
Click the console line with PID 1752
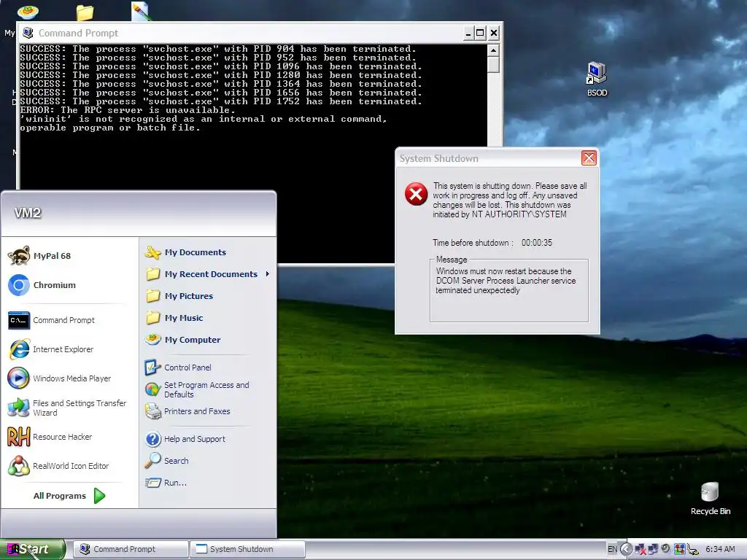pyautogui.click(x=220, y=101)
